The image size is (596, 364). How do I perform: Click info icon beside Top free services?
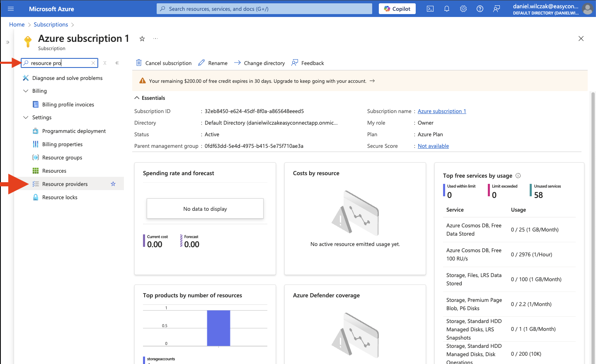(518, 176)
